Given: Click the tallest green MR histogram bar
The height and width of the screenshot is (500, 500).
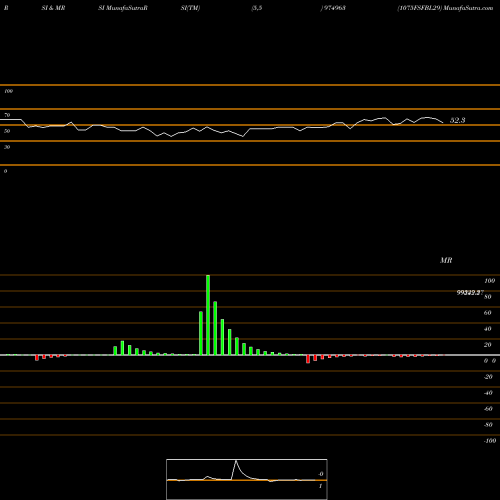Looking at the screenshot, I should pos(208,315).
